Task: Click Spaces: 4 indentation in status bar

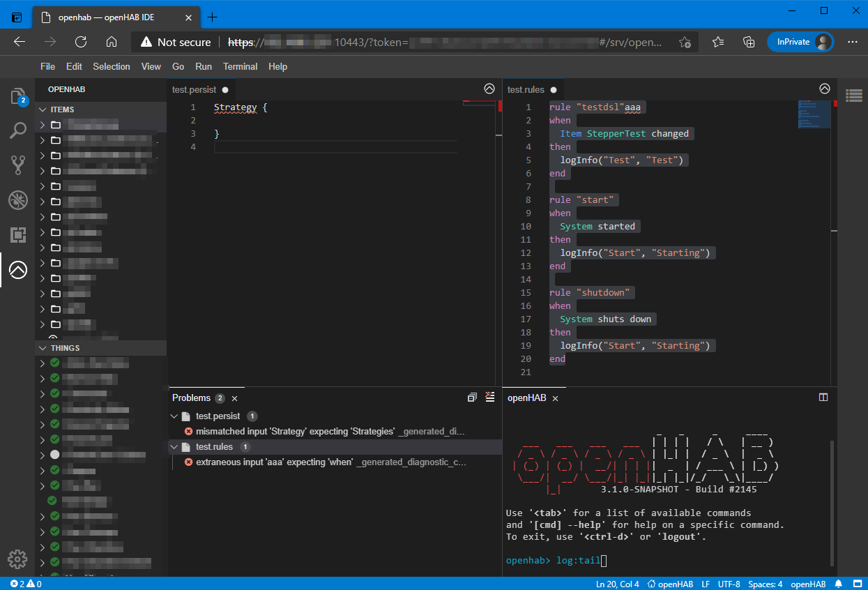Action: click(x=765, y=584)
